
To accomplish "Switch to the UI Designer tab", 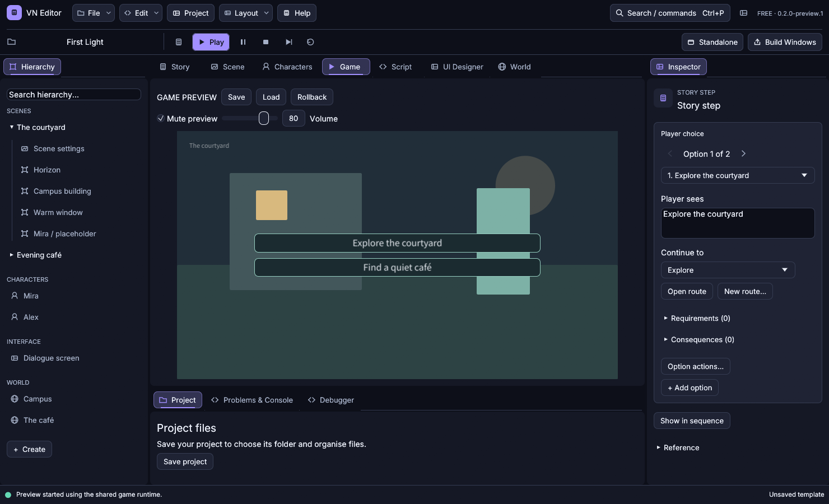I will [x=457, y=67].
